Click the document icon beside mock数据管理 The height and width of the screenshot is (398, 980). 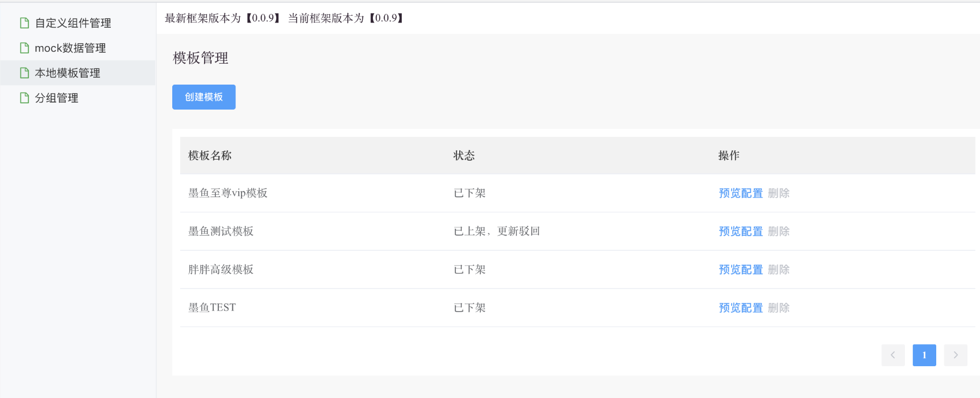(24, 48)
